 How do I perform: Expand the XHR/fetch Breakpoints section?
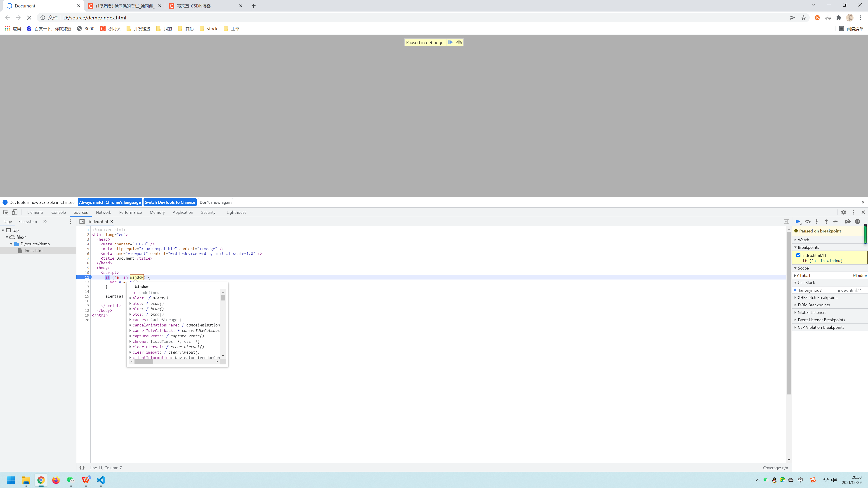pyautogui.click(x=818, y=297)
